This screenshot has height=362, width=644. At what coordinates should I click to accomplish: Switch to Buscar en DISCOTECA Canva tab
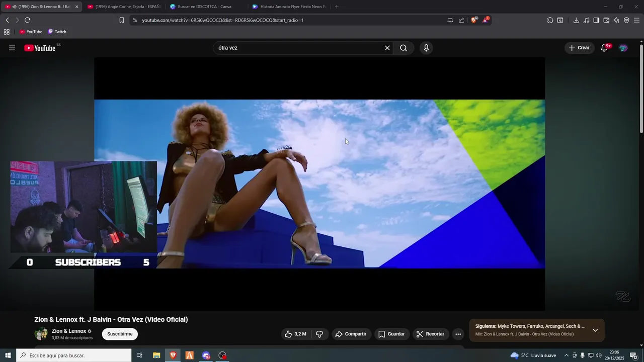(x=206, y=7)
